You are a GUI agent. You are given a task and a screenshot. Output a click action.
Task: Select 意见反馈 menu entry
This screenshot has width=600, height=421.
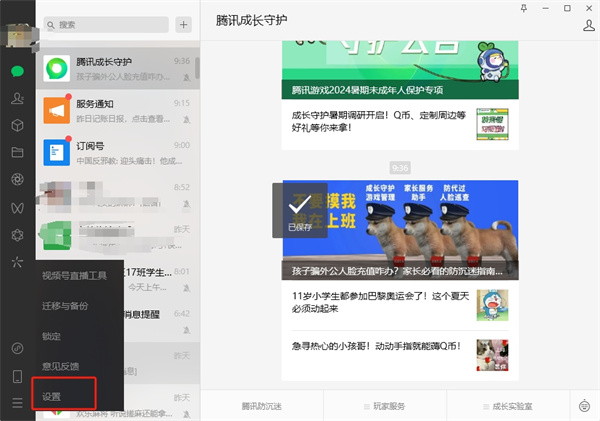tap(79, 366)
